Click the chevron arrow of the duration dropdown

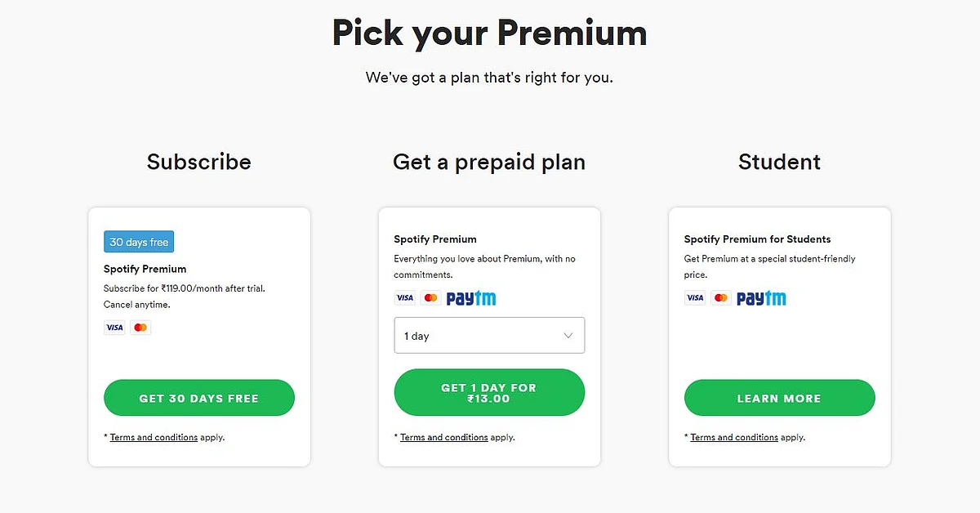(568, 336)
